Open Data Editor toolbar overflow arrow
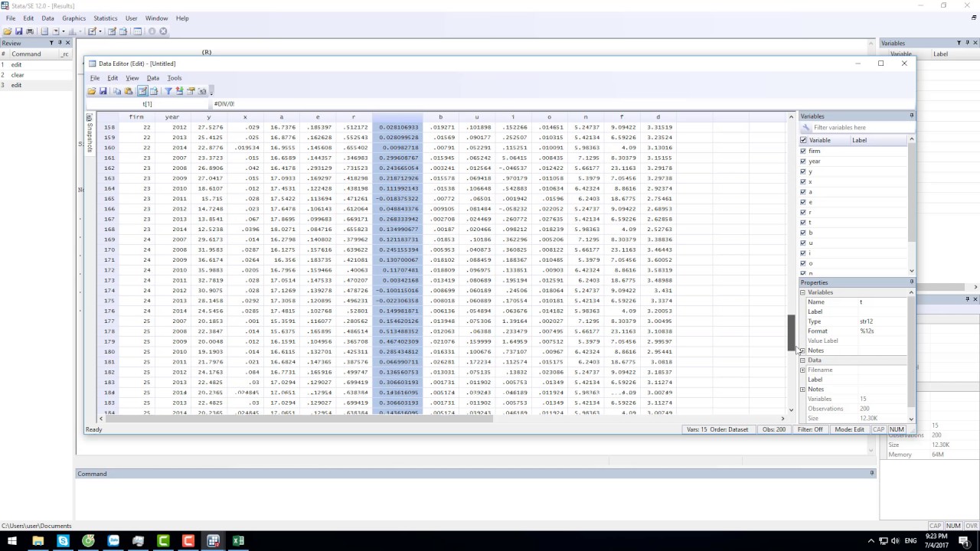Screen dimensions: 980x551 pos(211,92)
